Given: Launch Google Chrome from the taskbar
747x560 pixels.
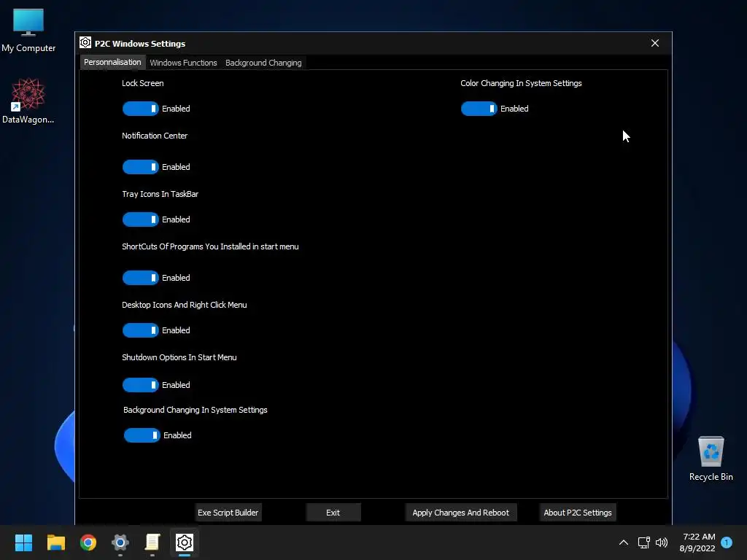Looking at the screenshot, I should pos(88,542).
